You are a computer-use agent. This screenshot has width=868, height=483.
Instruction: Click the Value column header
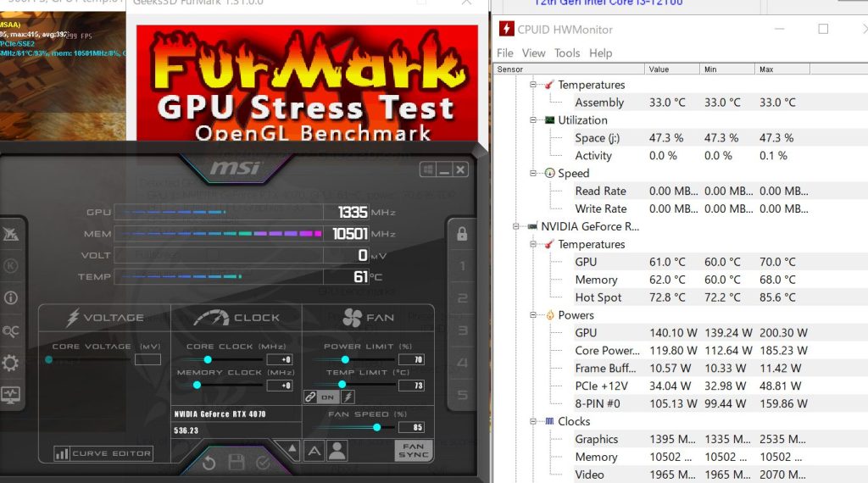pyautogui.click(x=672, y=69)
